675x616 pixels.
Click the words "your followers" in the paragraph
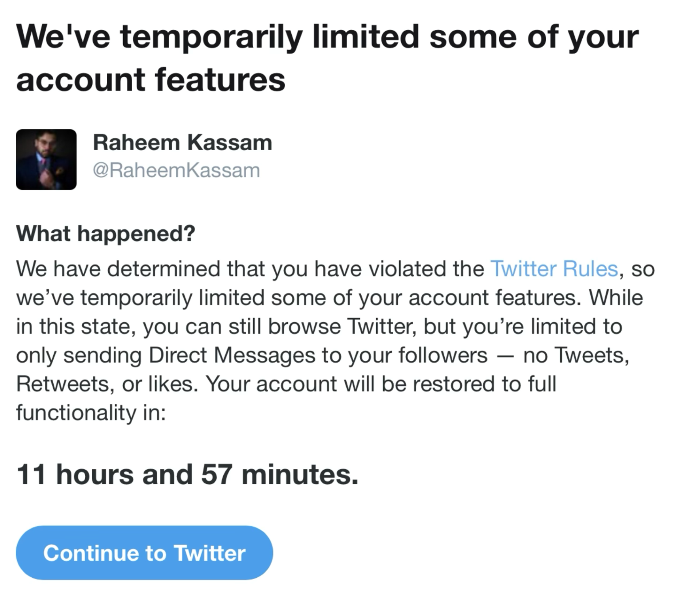tap(418, 355)
